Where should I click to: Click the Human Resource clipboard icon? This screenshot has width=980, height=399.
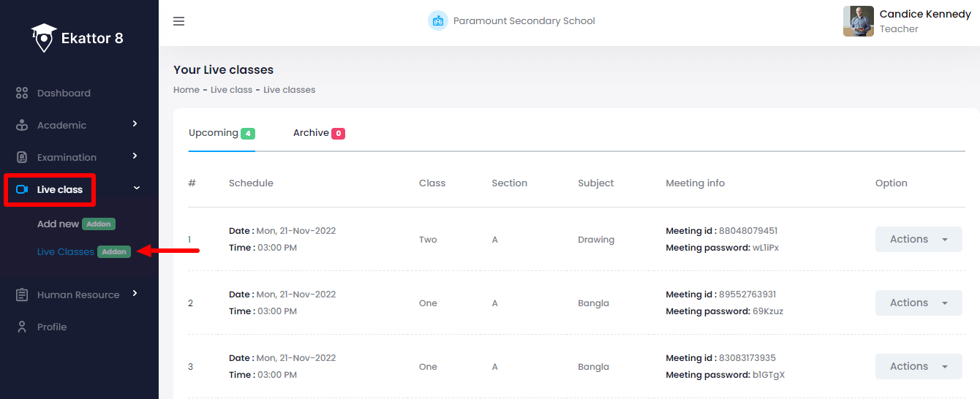point(22,295)
